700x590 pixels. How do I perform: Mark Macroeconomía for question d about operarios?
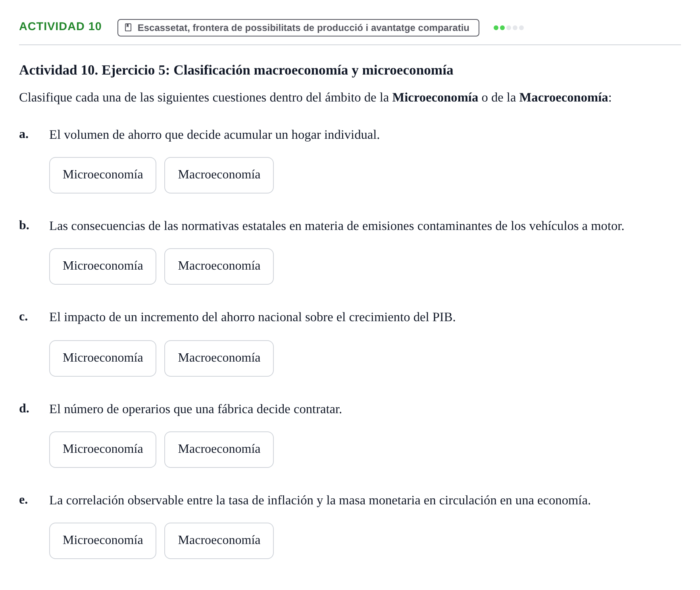[219, 450]
